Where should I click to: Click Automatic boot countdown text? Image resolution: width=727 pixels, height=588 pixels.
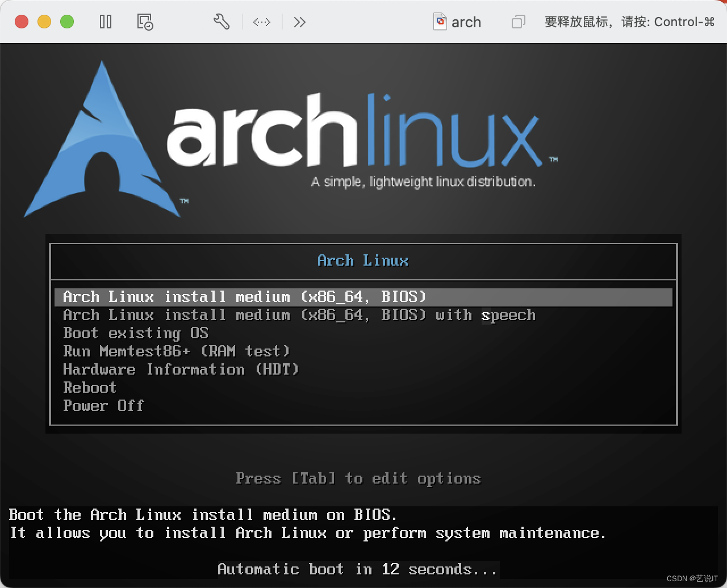[x=358, y=569]
